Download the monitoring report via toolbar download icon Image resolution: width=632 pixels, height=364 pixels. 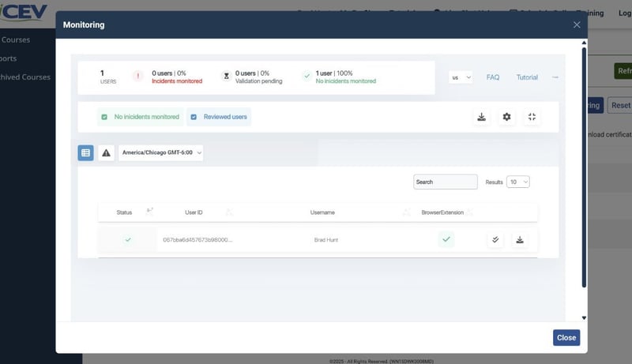[481, 117]
